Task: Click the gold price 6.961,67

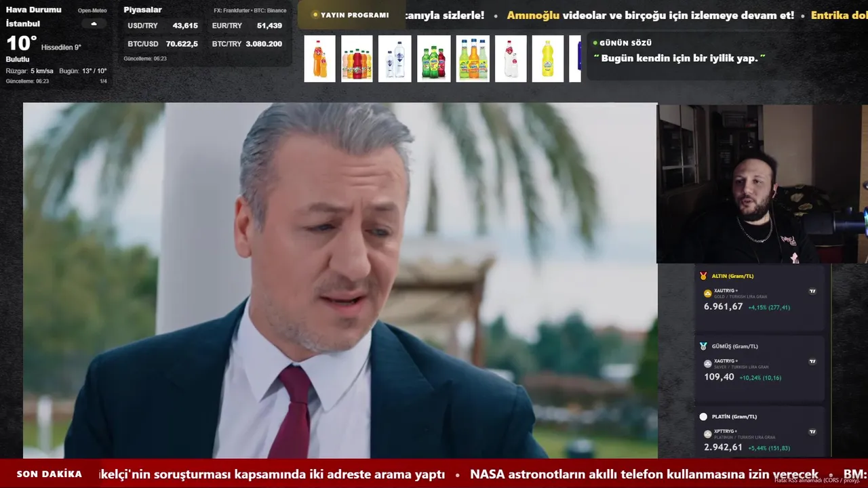Action: [x=723, y=307]
